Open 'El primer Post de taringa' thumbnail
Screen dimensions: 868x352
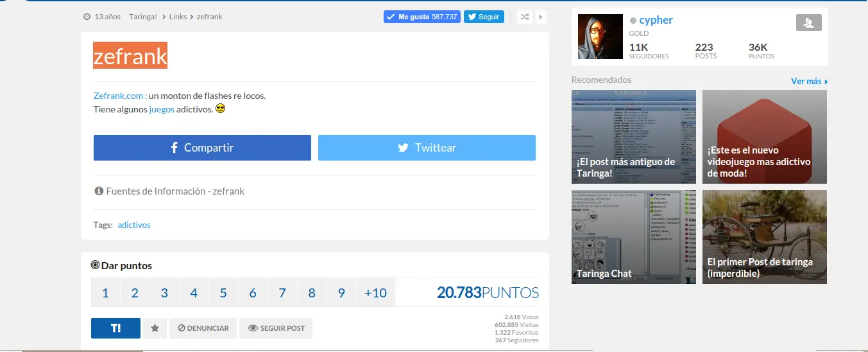(765, 237)
